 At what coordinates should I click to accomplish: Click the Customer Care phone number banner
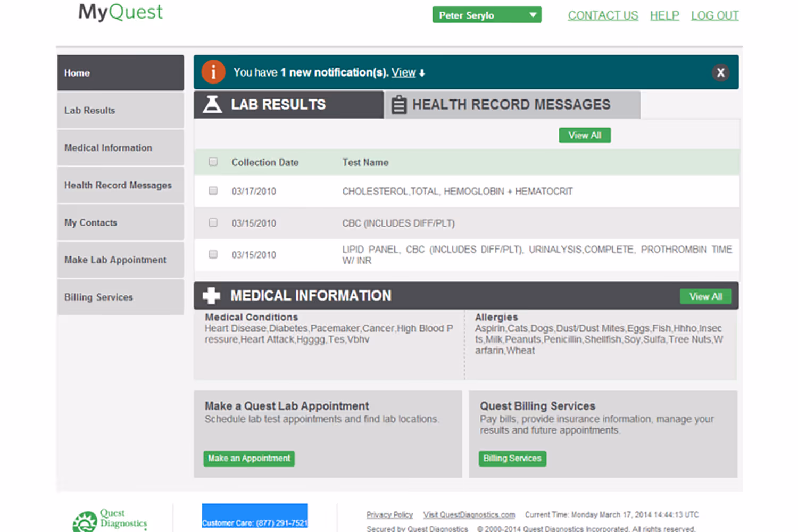coord(255,516)
